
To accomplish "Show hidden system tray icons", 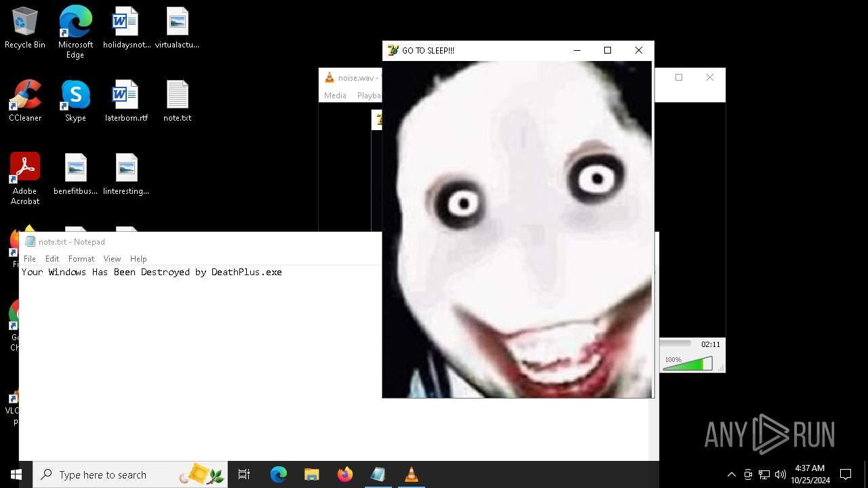I will [x=731, y=474].
